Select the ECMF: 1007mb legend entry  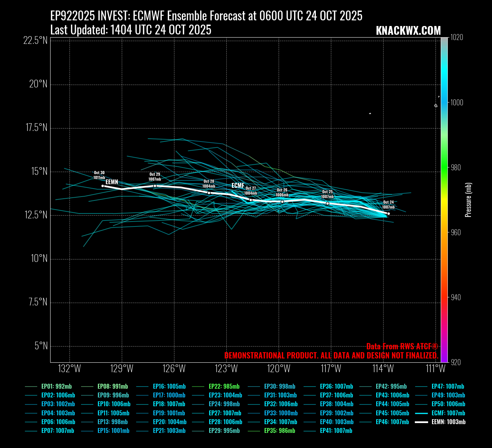pos(448,413)
